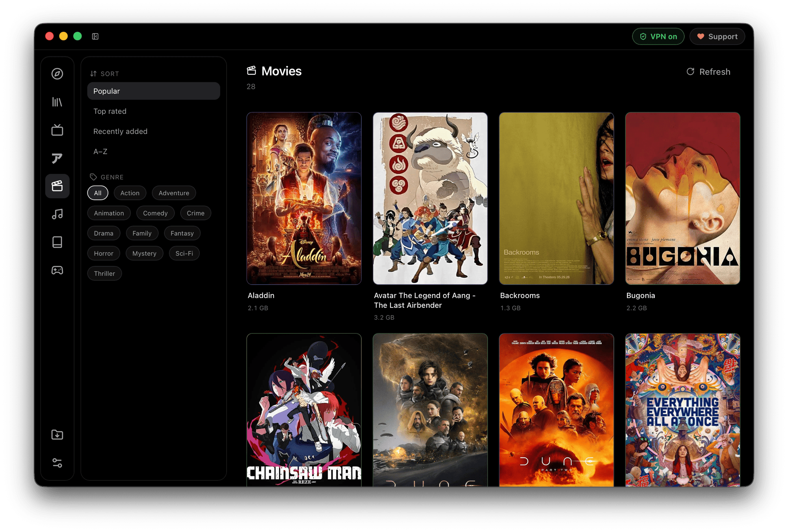Open the Discover compass icon

[58, 74]
